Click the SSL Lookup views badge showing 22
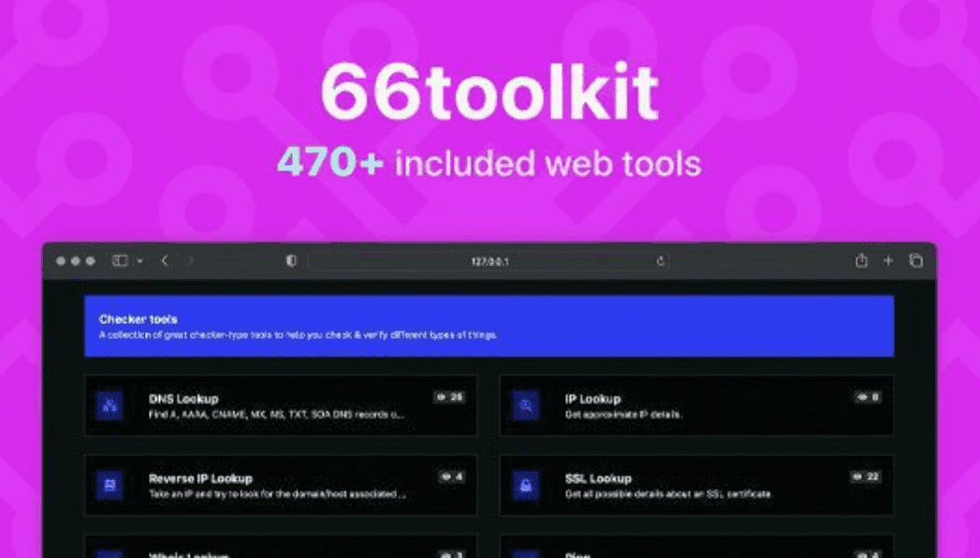 point(866,477)
